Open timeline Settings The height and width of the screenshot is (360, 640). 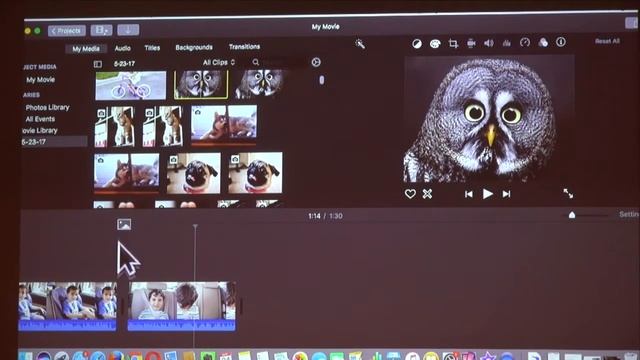pos(629,214)
